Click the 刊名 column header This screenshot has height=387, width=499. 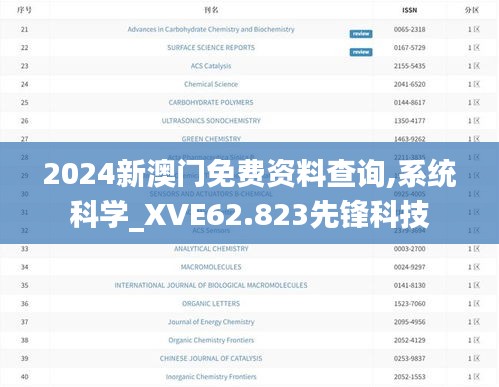211,10
